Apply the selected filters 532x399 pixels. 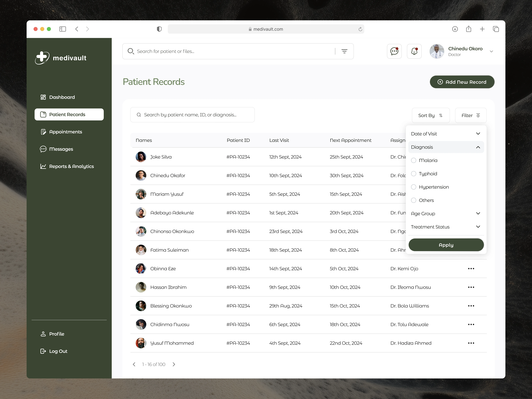coord(446,245)
